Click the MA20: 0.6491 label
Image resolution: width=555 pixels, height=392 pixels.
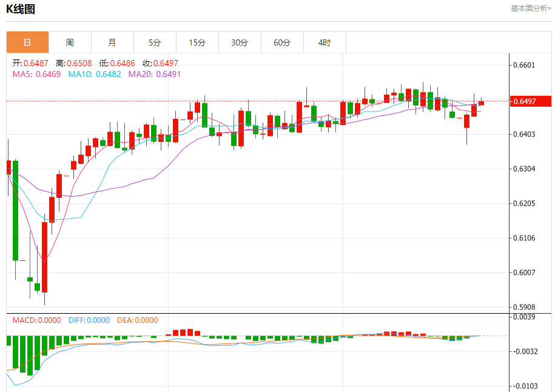click(x=154, y=75)
